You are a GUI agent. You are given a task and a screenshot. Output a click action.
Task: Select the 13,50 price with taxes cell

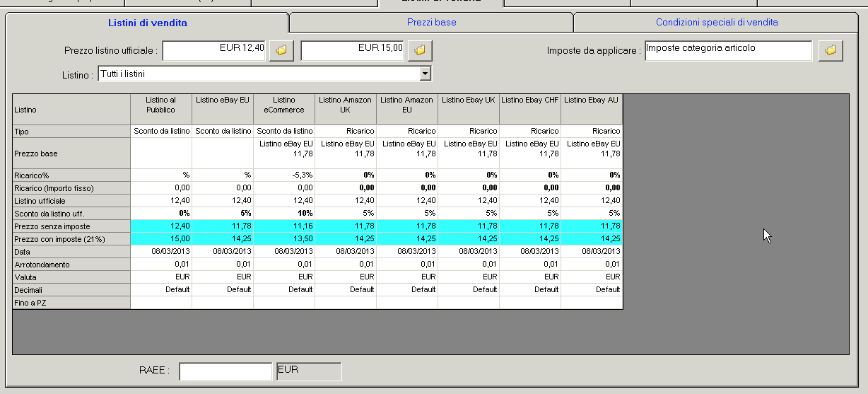[x=284, y=239]
